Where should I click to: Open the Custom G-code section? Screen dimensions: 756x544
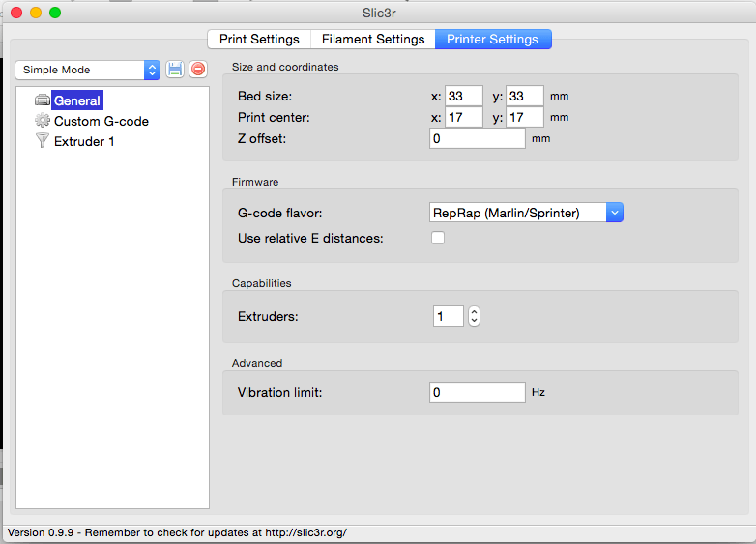click(102, 121)
